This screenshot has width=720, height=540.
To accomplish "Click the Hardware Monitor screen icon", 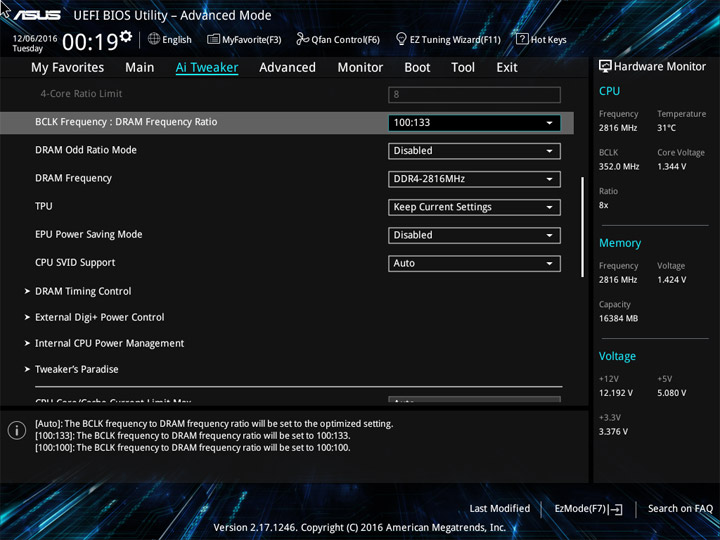I will (x=605, y=66).
